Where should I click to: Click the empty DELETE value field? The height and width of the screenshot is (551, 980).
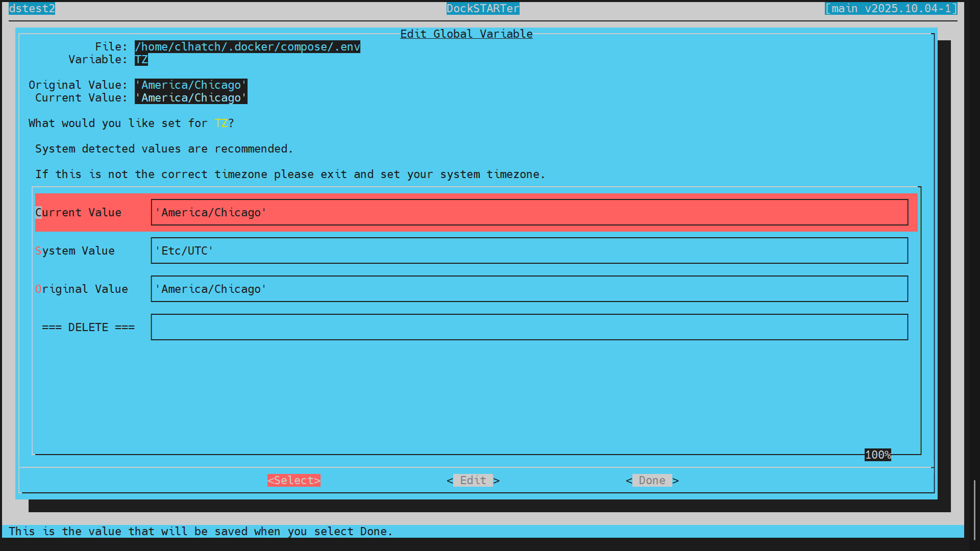[x=529, y=327]
